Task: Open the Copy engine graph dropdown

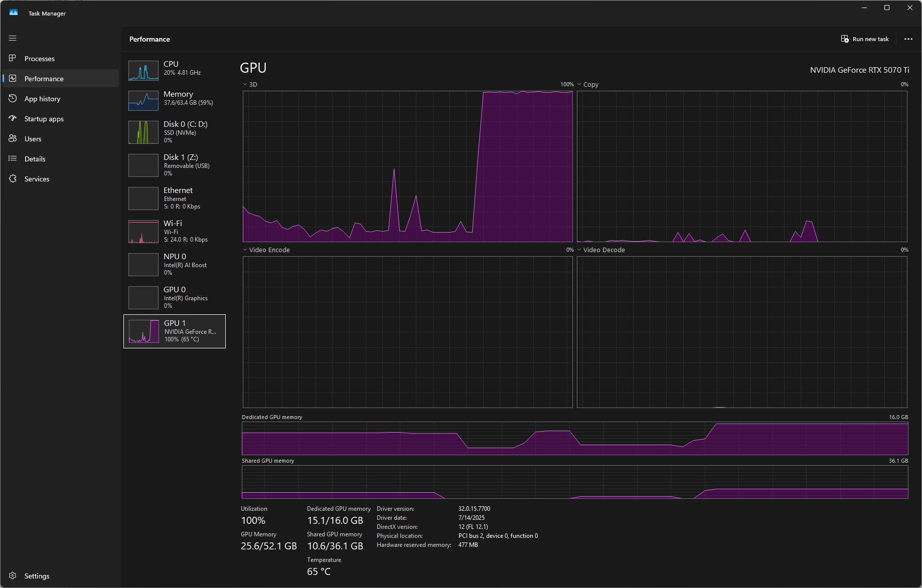Action: tap(579, 85)
